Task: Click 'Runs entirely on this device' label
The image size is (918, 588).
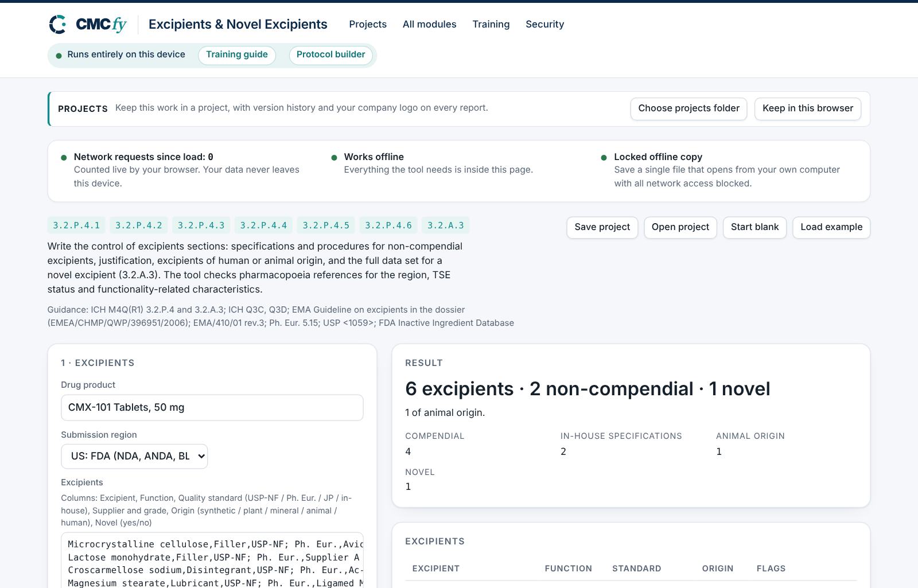Action: tap(126, 54)
